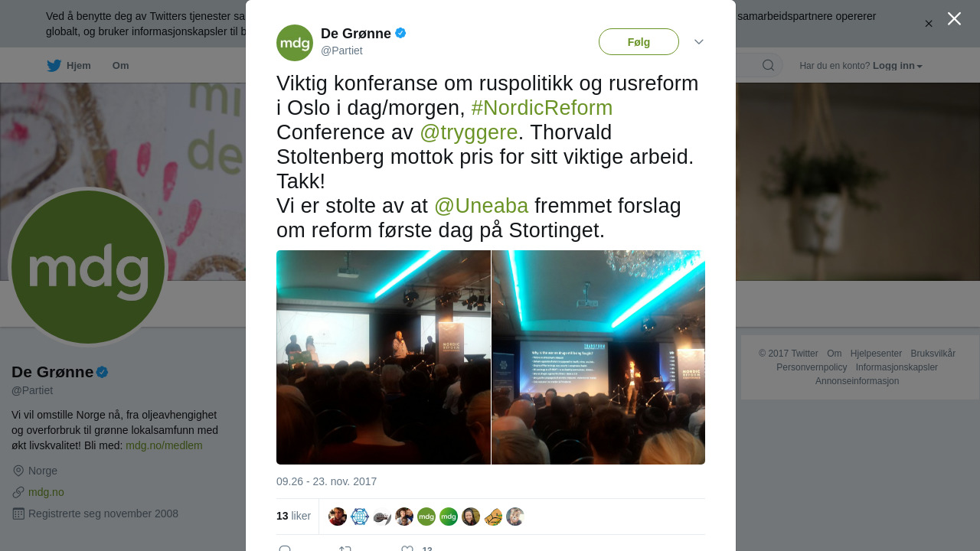Click the verified badge next to De Grønne in the tweet
The width and height of the screenshot is (980, 551).
pos(400,33)
